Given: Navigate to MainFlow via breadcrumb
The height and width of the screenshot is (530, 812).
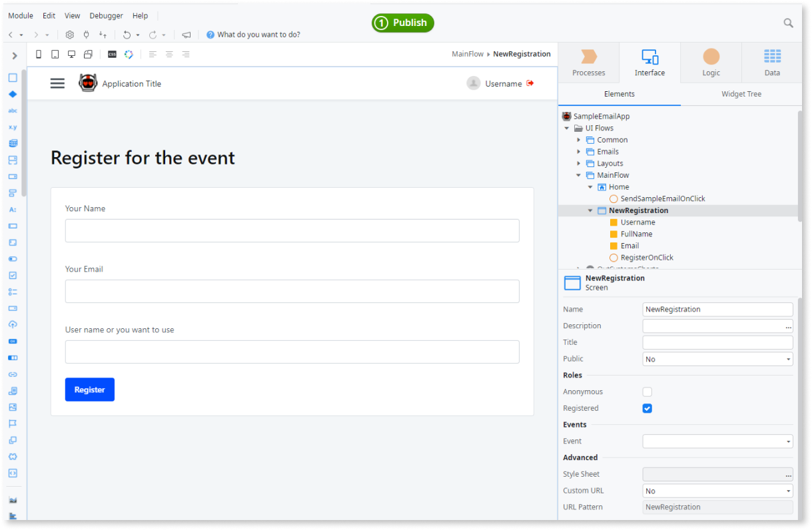Looking at the screenshot, I should (468, 54).
